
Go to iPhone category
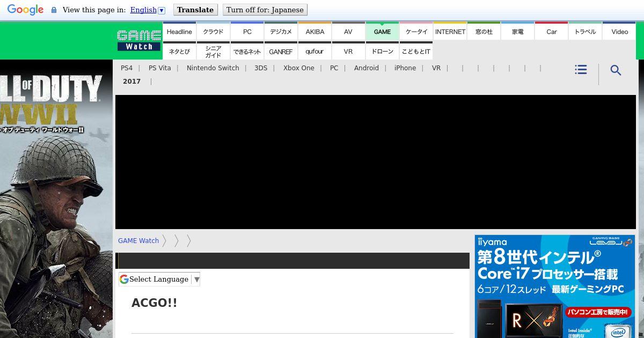pos(405,68)
